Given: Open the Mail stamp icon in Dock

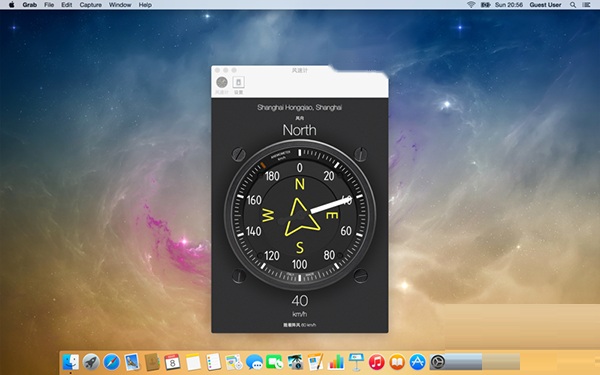Looking at the screenshot, I should point(132,362).
